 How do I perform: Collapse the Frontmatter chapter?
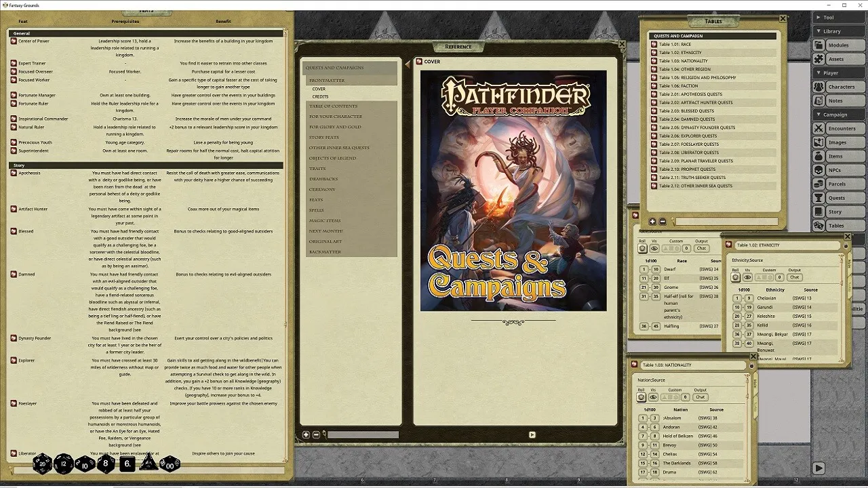tap(351, 81)
